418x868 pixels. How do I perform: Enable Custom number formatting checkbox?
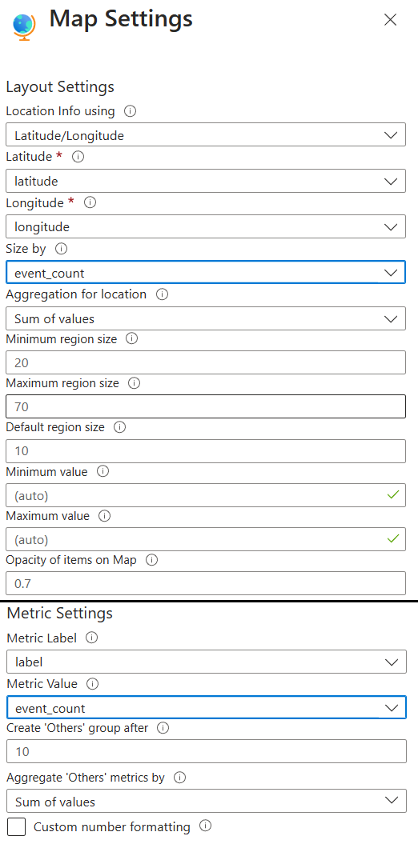(17, 827)
